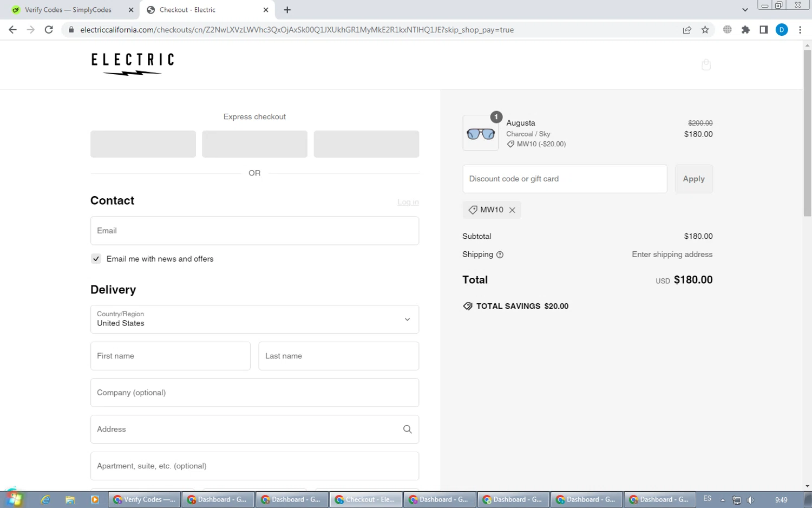This screenshot has height=508, width=812.
Task: Switch to Verify Codes taskbar window
Action: click(x=145, y=500)
